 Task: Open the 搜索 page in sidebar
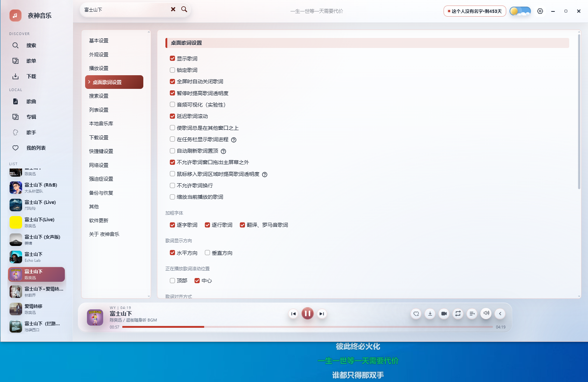[31, 45]
